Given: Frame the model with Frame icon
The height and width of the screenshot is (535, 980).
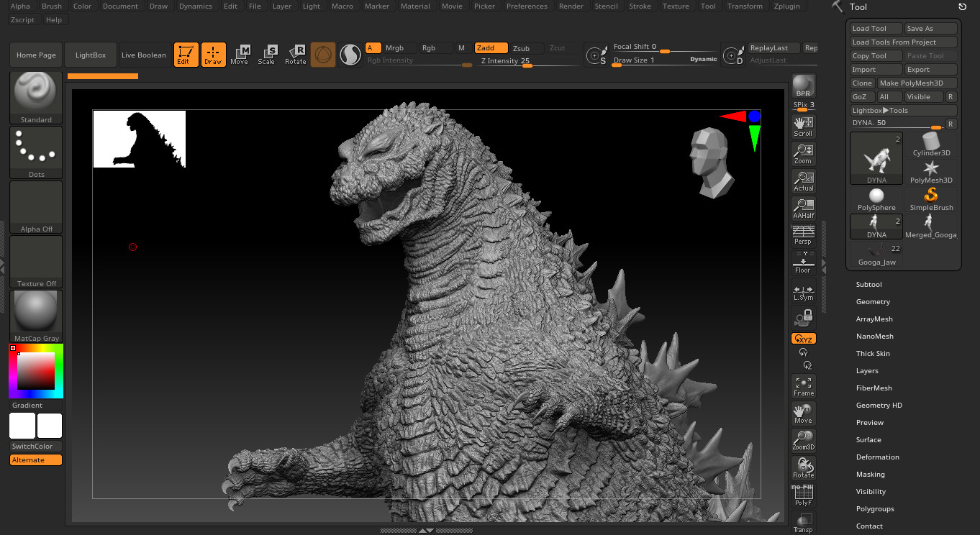Looking at the screenshot, I should coord(803,386).
